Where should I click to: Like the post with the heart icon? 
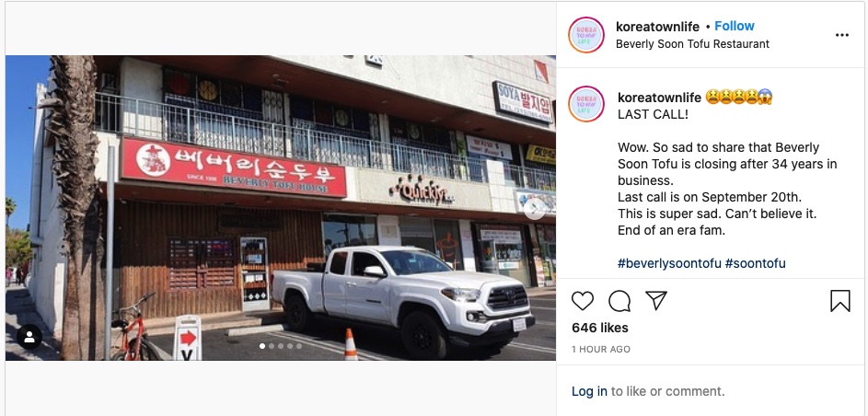[x=583, y=301]
